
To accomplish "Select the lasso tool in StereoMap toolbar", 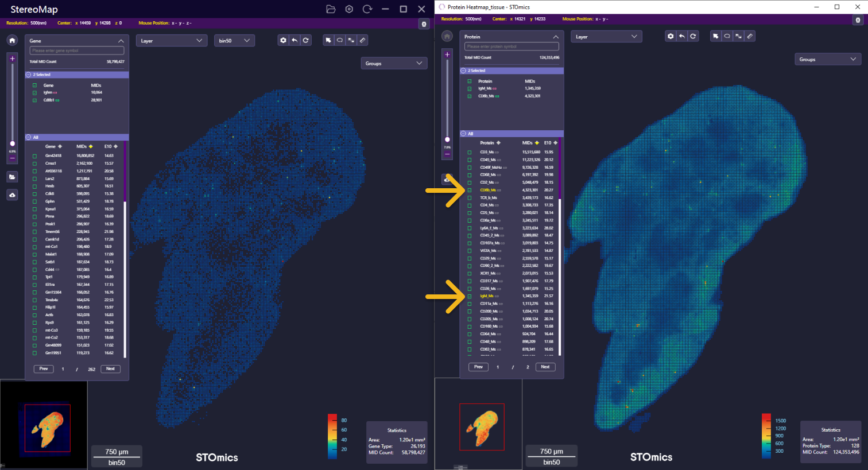I will coord(340,40).
